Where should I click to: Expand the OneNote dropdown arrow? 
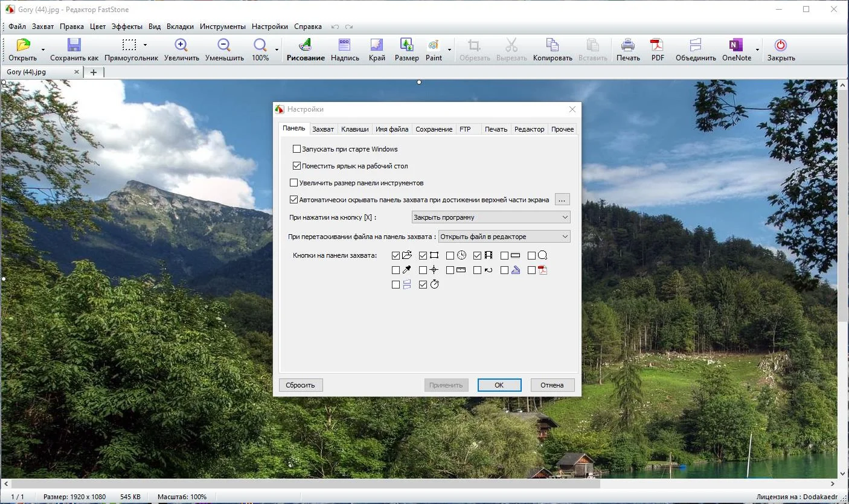(757, 50)
